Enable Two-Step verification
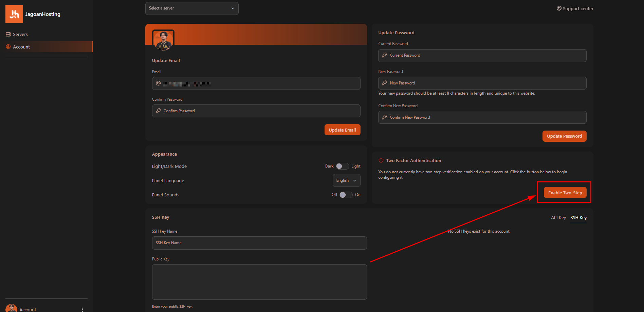The width and height of the screenshot is (644, 312). point(565,192)
